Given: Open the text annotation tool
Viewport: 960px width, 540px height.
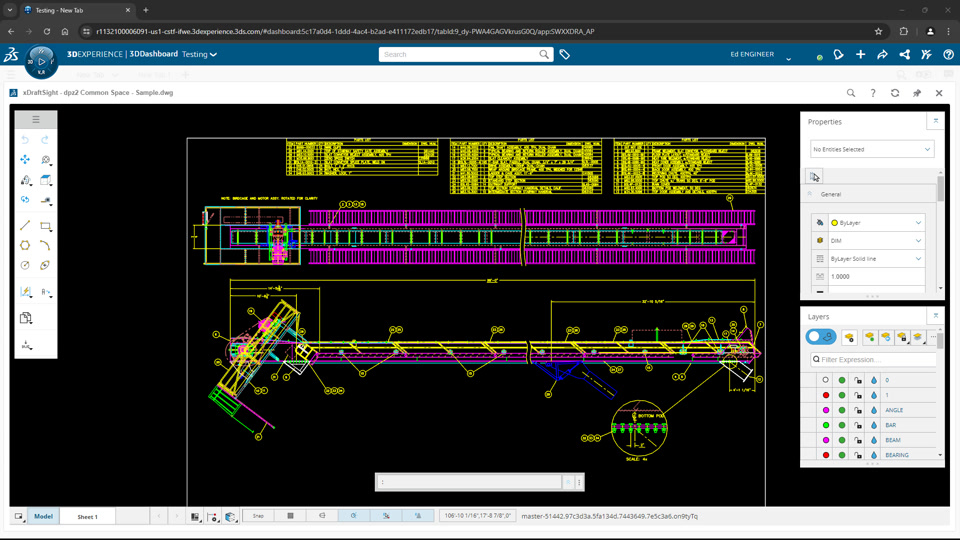Looking at the screenshot, I should click(x=45, y=292).
